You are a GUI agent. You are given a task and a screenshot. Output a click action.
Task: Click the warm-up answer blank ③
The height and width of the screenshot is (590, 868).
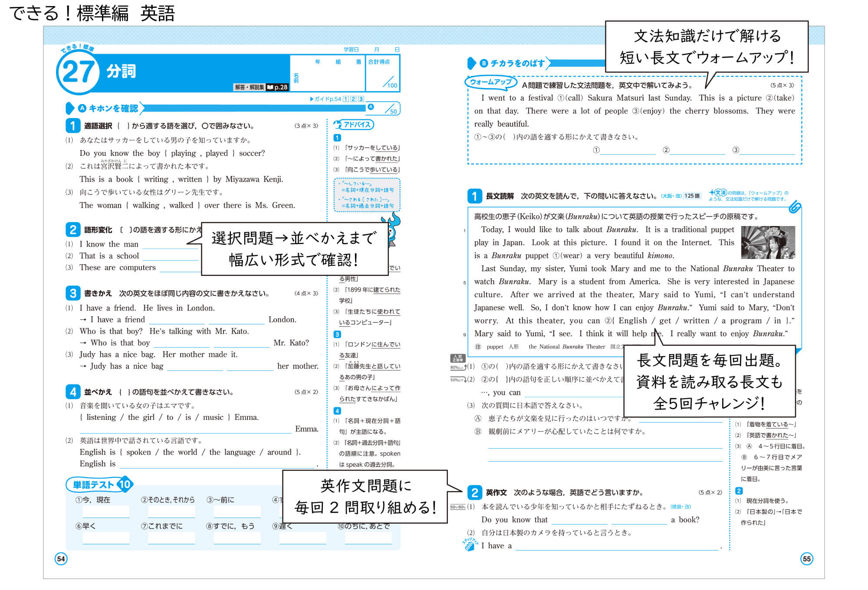767,150
